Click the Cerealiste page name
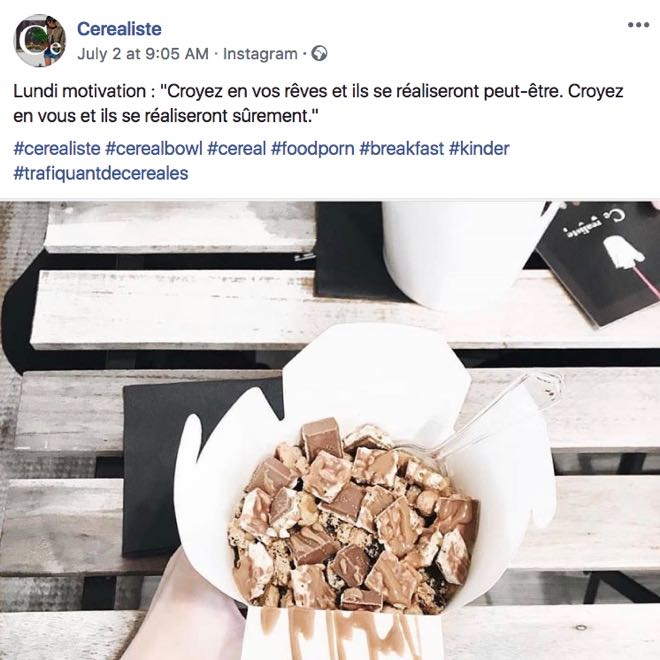660x660 pixels. (119, 29)
